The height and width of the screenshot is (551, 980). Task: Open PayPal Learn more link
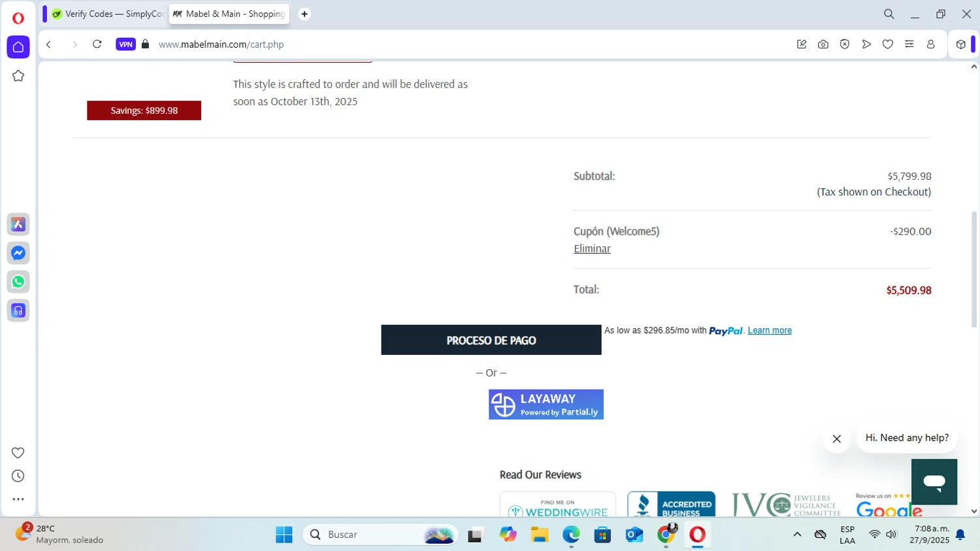coord(770,331)
